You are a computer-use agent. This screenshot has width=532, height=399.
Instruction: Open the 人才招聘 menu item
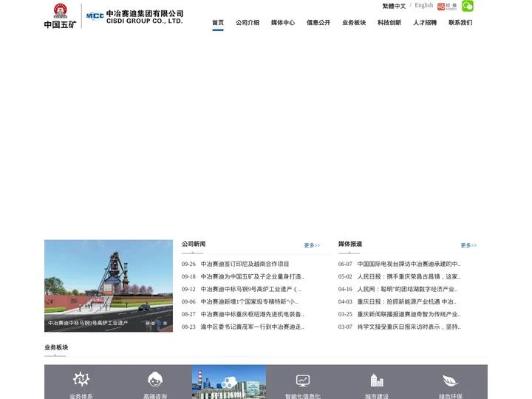click(425, 23)
